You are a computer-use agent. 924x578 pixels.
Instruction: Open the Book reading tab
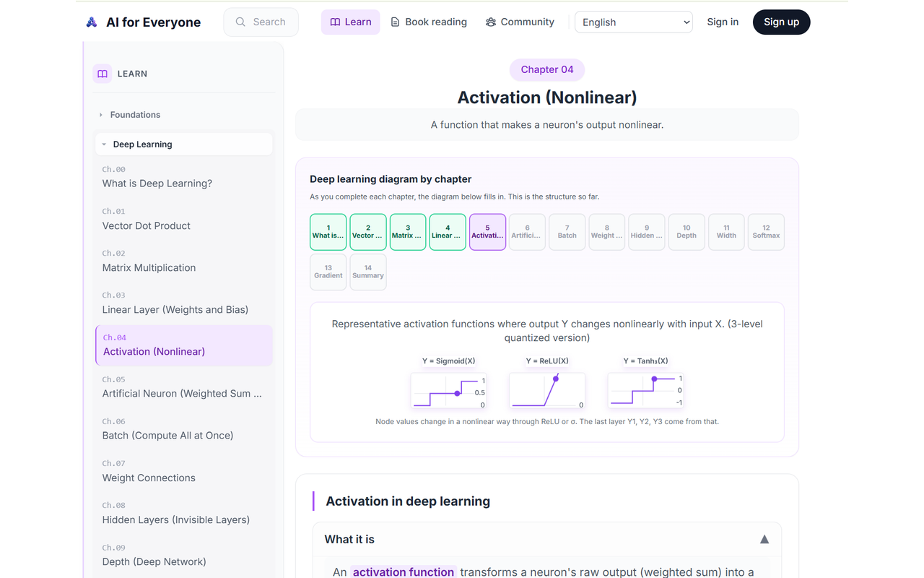(x=429, y=22)
